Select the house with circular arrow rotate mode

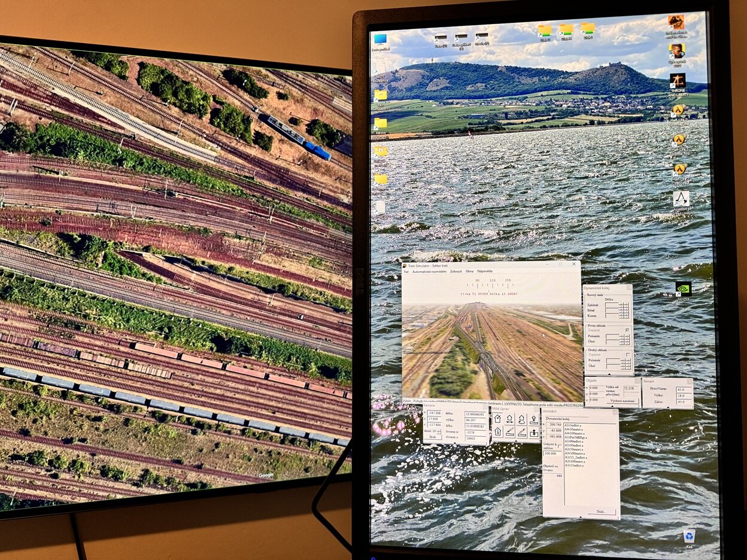(522, 418)
